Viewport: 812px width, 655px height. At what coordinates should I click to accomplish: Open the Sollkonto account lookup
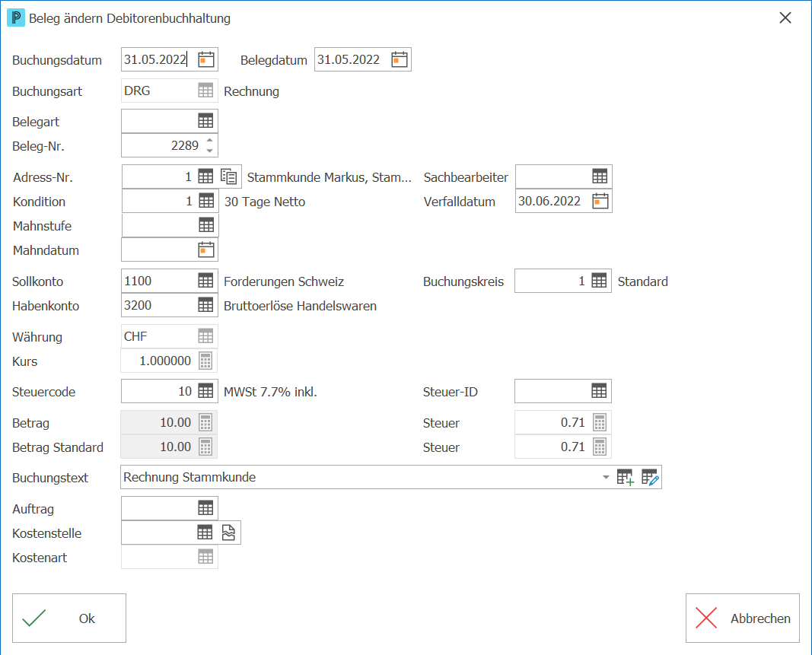205,281
